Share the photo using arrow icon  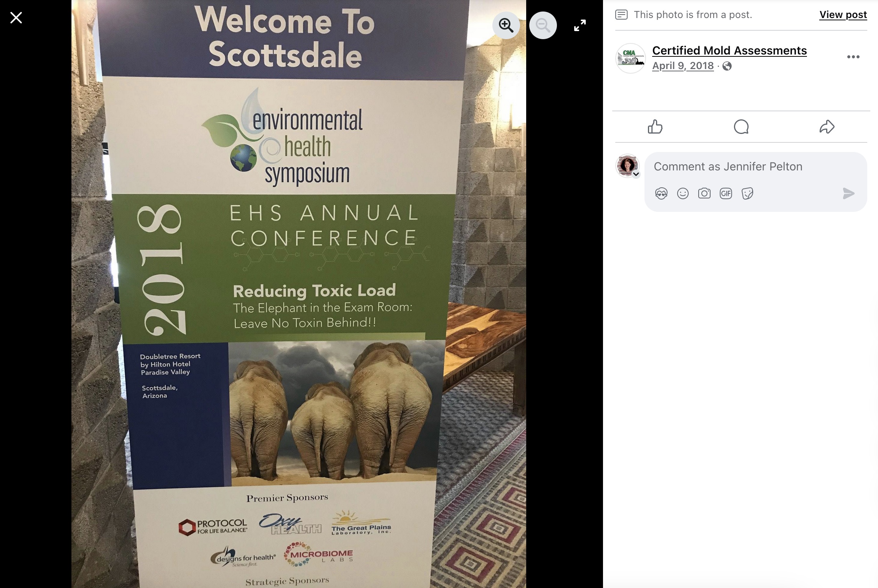(827, 127)
